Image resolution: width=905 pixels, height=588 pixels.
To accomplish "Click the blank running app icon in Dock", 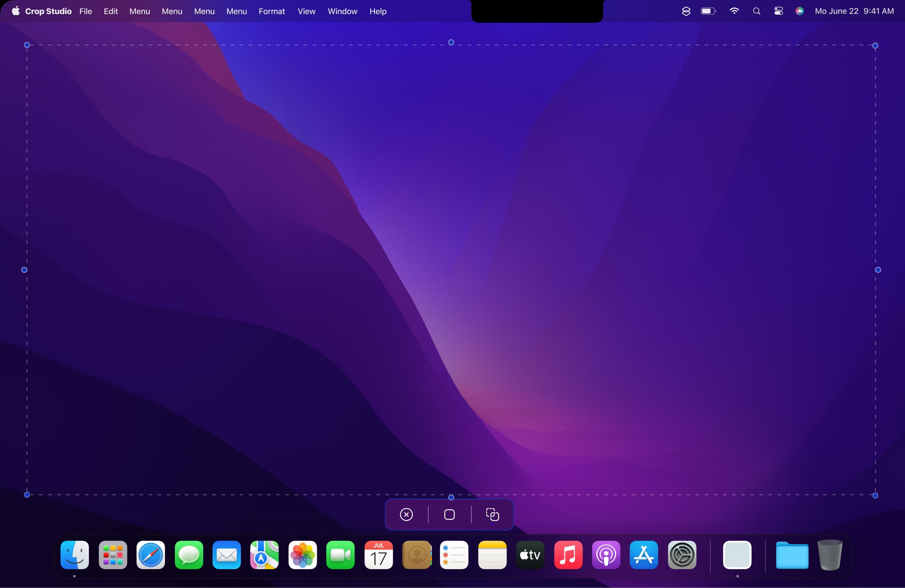I will [x=737, y=555].
